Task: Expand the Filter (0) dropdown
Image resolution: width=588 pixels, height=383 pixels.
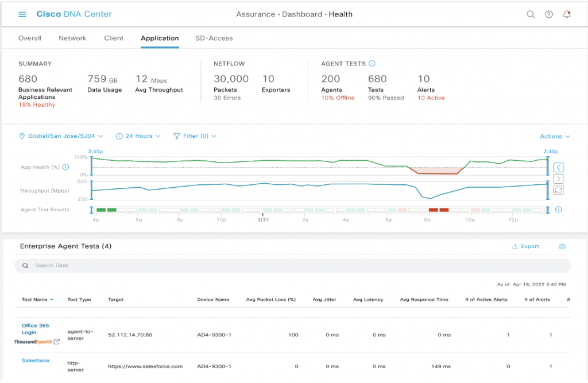Action: [195, 136]
